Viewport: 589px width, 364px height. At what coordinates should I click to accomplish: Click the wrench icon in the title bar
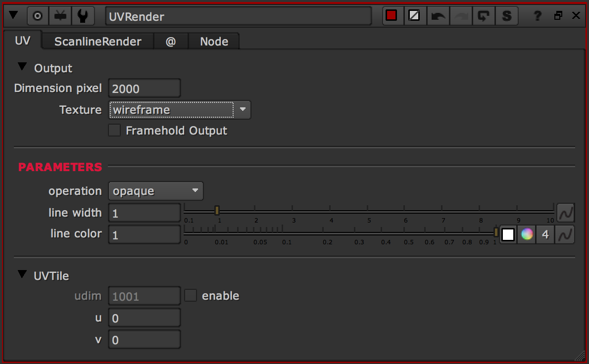[x=83, y=15]
